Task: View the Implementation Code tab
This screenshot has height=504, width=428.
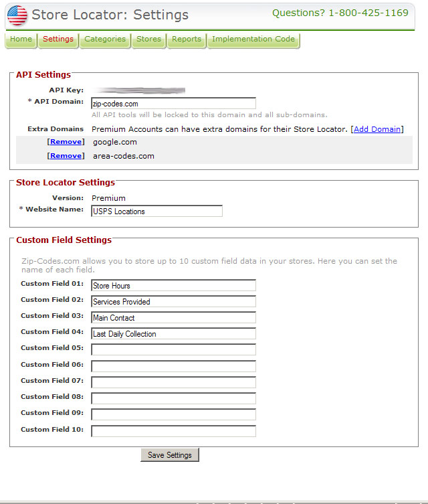Action: [253, 40]
